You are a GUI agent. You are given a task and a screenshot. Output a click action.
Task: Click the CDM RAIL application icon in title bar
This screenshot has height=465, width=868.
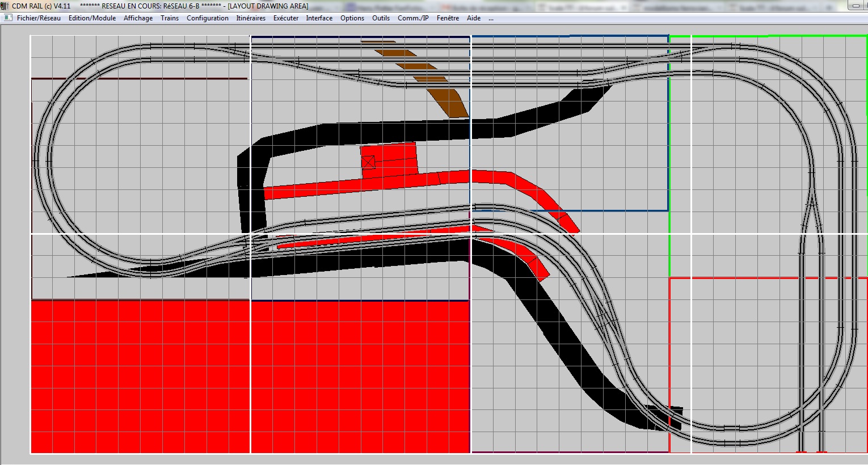[x=5, y=6]
